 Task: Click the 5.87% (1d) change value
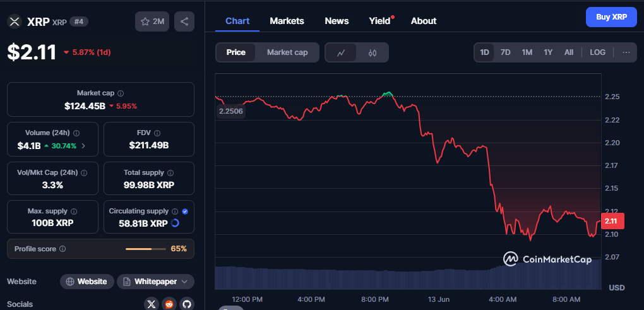pyautogui.click(x=92, y=52)
